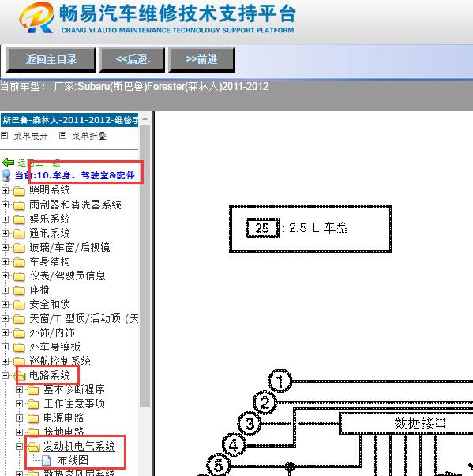Collapse the 发动机电气系统 node
The height and width of the screenshot is (476, 473).
click(19, 447)
